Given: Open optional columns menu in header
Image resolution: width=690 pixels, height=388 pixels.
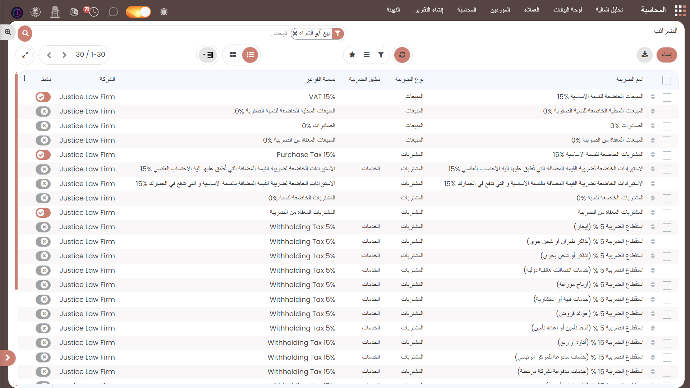Looking at the screenshot, I should pyautogui.click(x=25, y=79).
